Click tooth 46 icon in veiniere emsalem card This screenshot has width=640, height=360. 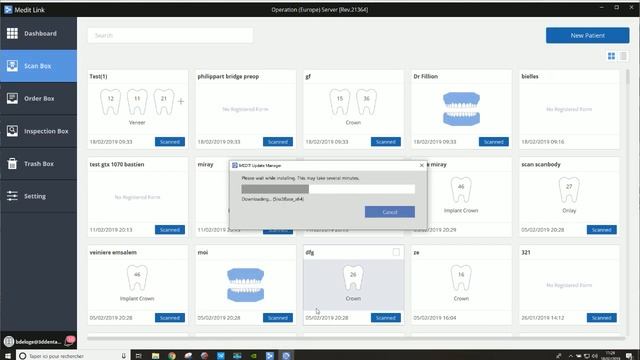coord(137,278)
